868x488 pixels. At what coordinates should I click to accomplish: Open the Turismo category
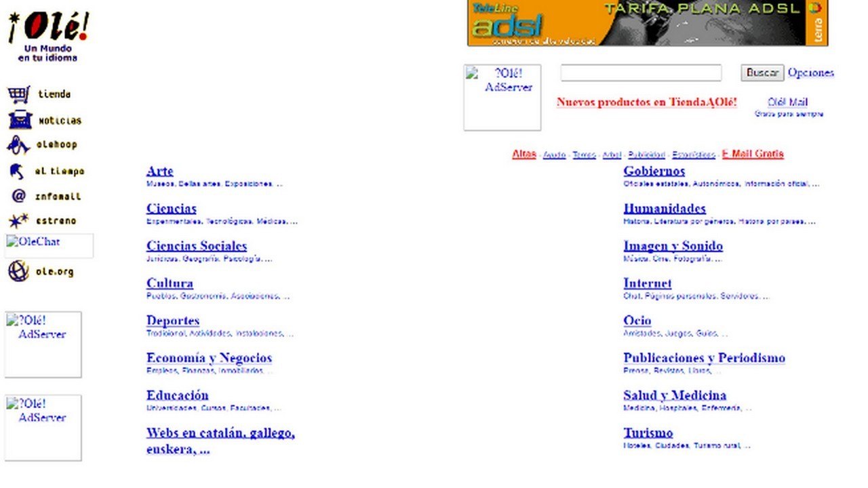click(648, 432)
